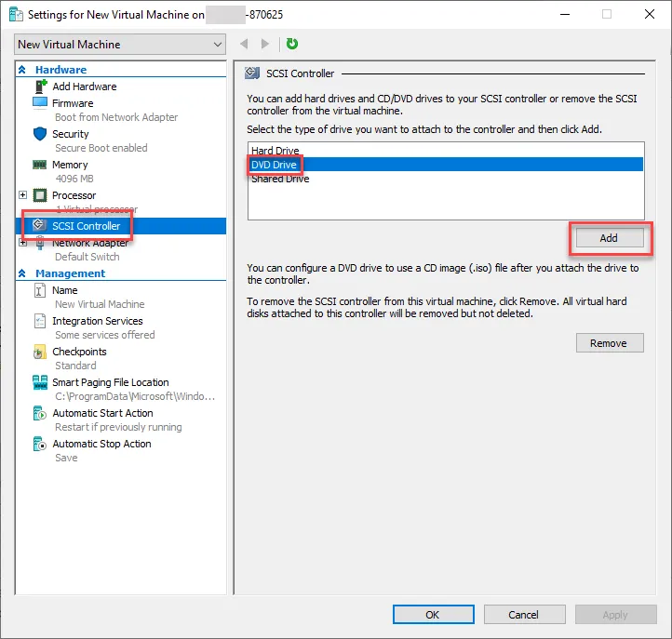Click the Cancel button

[524, 615]
